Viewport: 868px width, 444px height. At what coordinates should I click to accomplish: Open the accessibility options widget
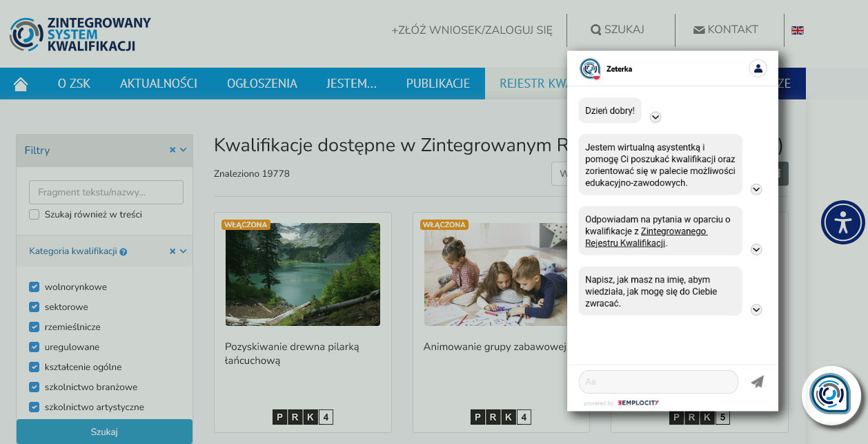point(842,222)
